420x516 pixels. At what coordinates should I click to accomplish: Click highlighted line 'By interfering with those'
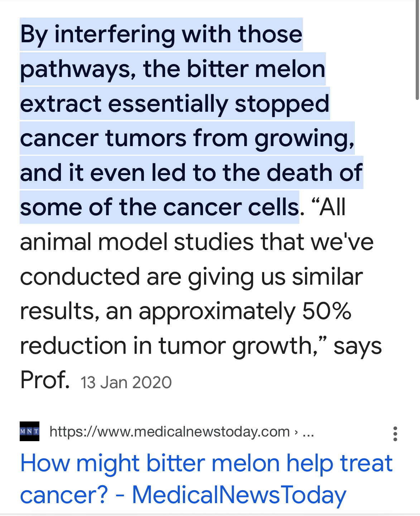[x=161, y=34]
